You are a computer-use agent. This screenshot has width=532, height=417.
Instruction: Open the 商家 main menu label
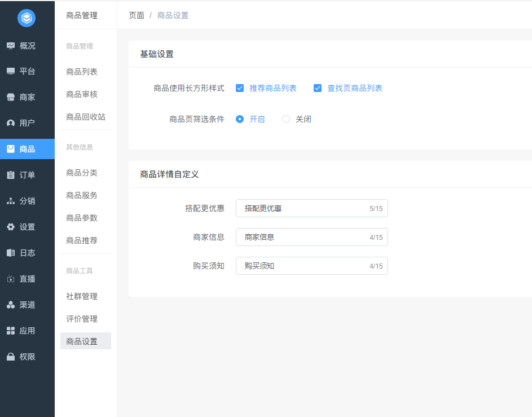pos(28,97)
